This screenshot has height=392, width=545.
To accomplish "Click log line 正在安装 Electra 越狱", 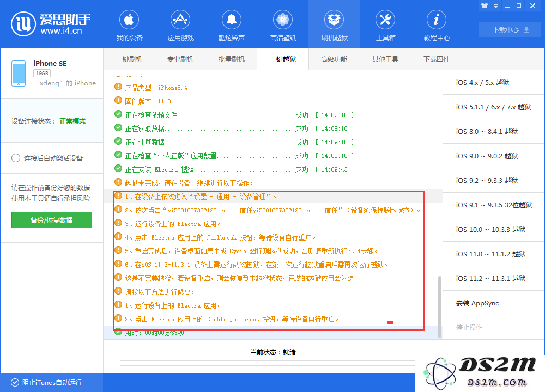I will tap(239, 169).
